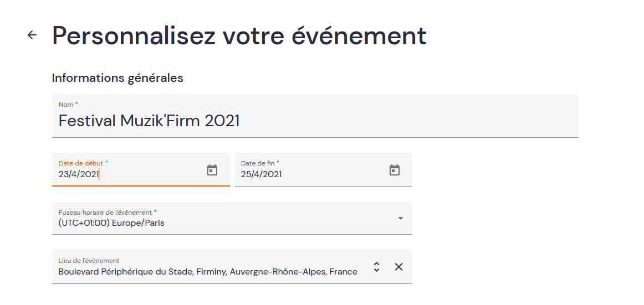Click the 'Fuseau horaire de l'événement' label
This screenshot has height=305, width=644.
point(105,213)
